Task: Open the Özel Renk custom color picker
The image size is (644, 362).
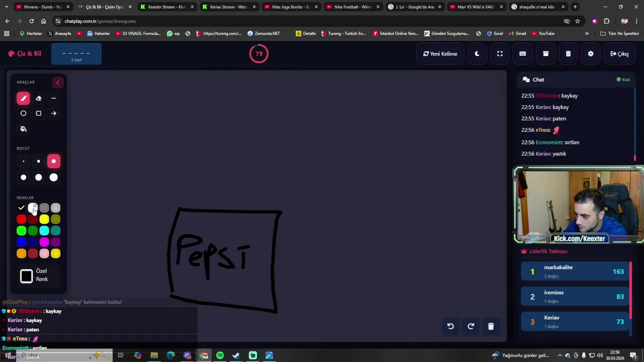Action: click(27, 276)
